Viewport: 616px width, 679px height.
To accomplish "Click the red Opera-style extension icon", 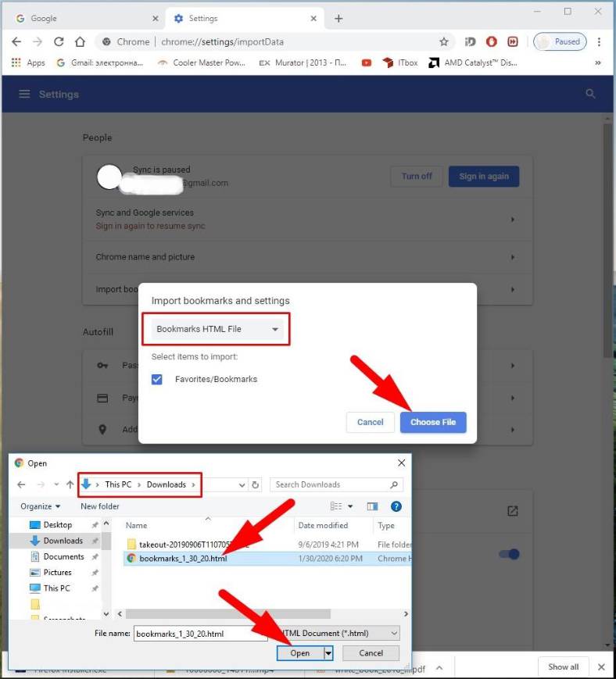I will tap(491, 41).
